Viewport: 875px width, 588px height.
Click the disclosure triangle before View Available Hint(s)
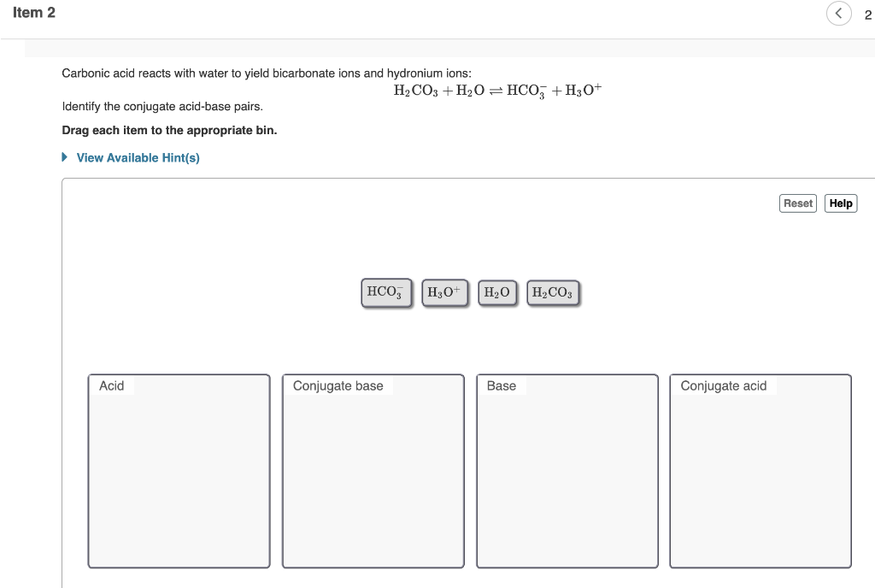[x=63, y=157]
